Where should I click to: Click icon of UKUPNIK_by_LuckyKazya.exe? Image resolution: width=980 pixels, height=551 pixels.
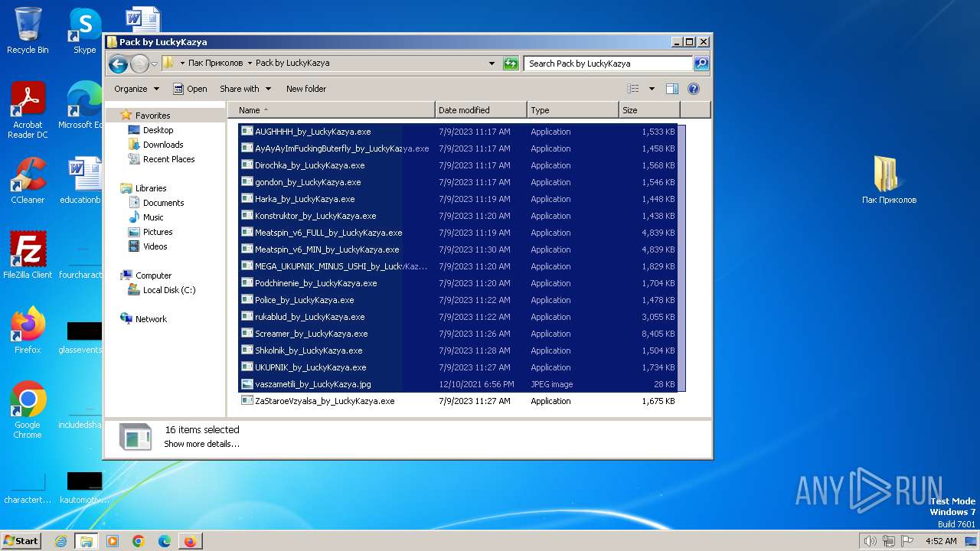pyautogui.click(x=247, y=367)
